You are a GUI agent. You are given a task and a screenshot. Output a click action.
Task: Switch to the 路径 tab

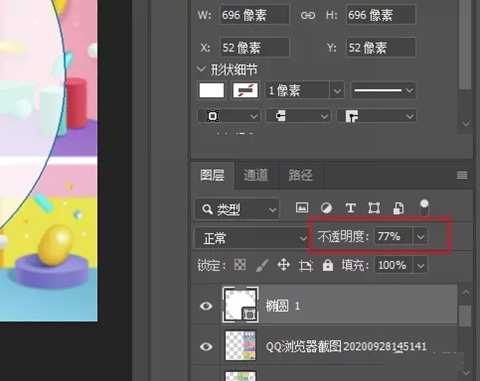[300, 175]
